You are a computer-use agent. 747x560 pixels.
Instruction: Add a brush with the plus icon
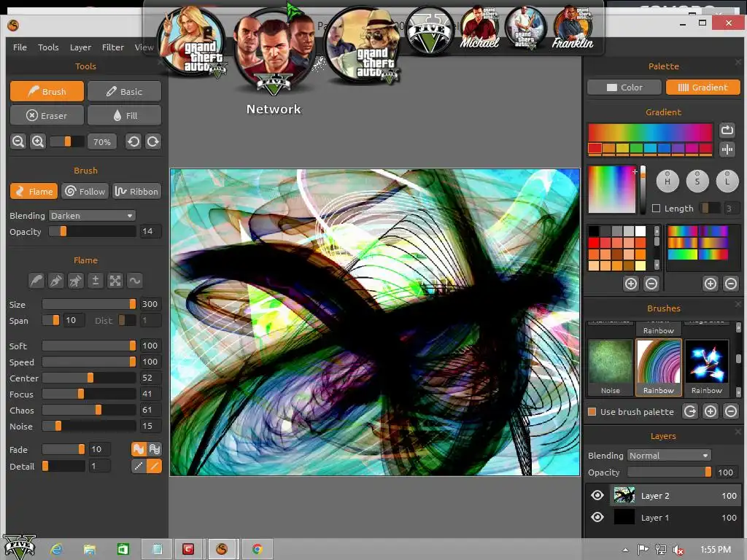[x=711, y=411]
